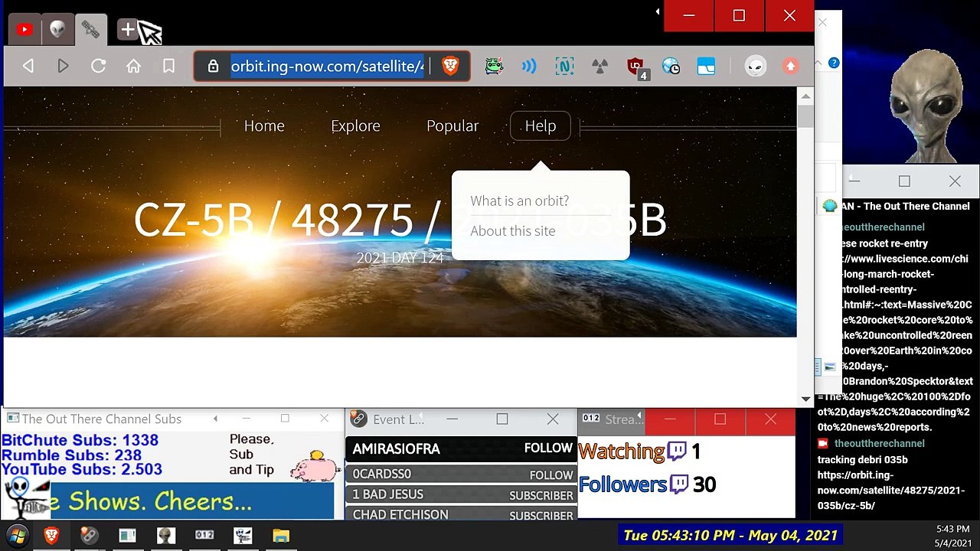Click the AMIRASIOFRA follow entry
Screen dimensions: 980x551
(x=462, y=449)
